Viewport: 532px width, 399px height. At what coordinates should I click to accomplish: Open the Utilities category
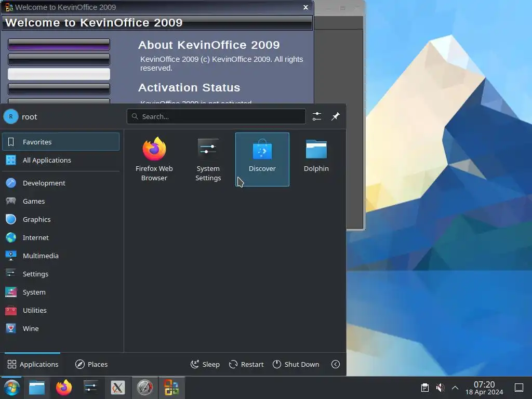coord(61,310)
